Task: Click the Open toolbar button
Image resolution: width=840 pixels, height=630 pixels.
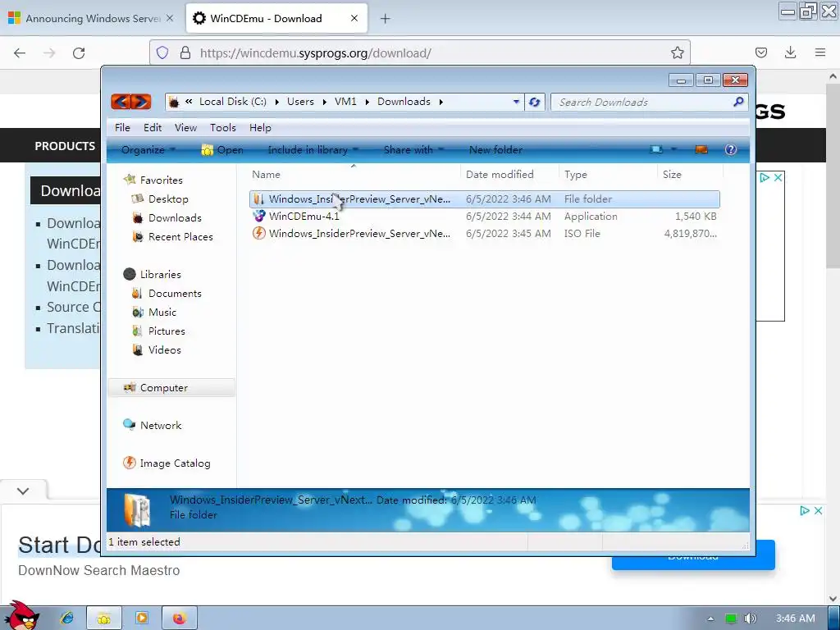Action: (x=221, y=150)
